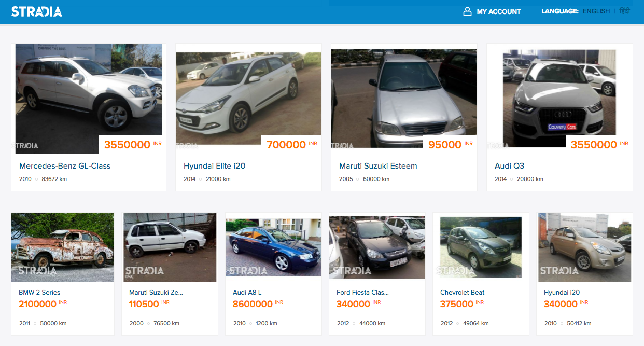Click the 21000 km mileage text
Image resolution: width=644 pixels, height=346 pixels.
point(218,179)
